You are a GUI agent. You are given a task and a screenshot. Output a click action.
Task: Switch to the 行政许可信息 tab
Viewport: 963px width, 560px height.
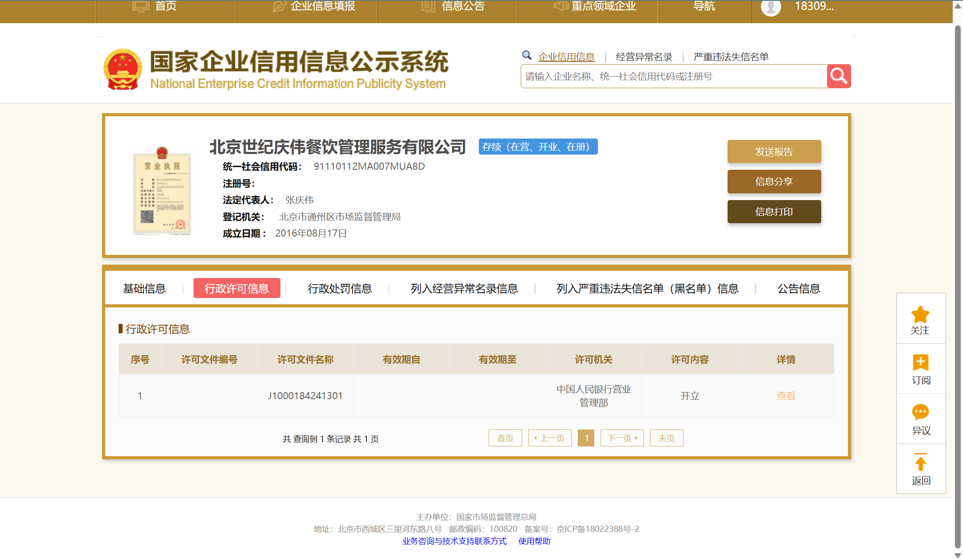point(237,288)
